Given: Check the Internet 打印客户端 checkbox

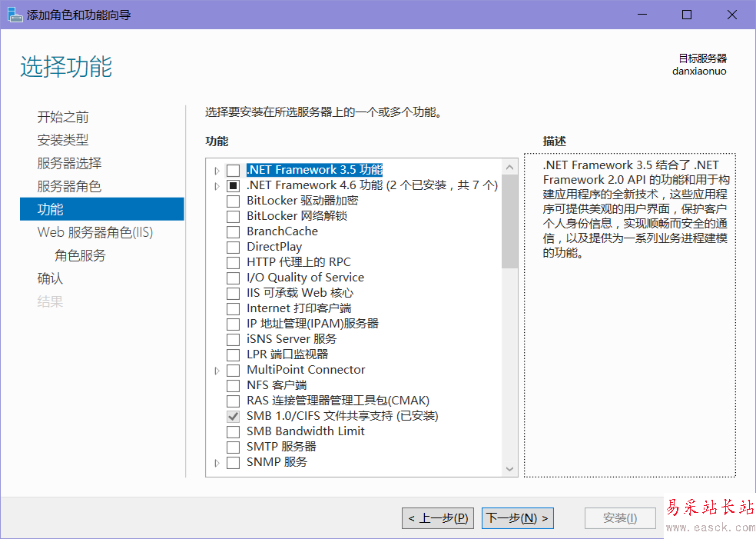Looking at the screenshot, I should point(234,309).
